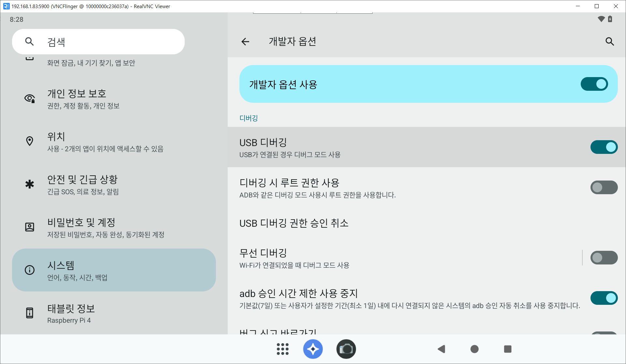
Task: Open the app drawer grid icon
Action: pyautogui.click(x=282, y=349)
